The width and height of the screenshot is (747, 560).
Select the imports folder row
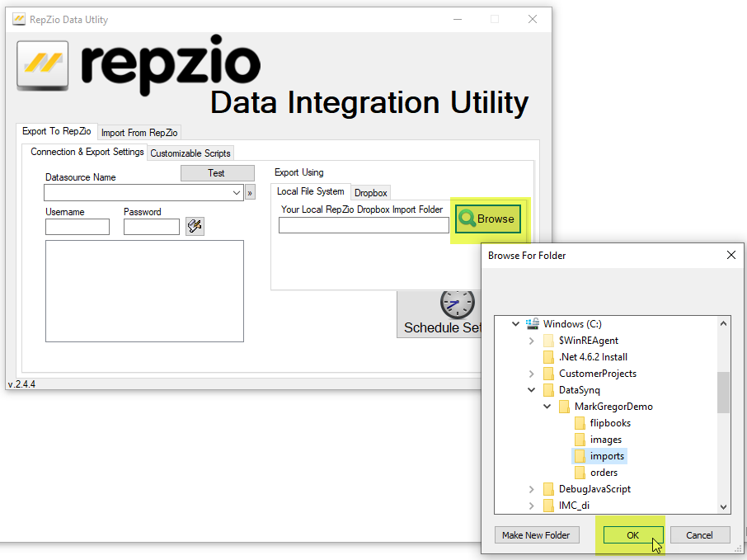pos(599,456)
